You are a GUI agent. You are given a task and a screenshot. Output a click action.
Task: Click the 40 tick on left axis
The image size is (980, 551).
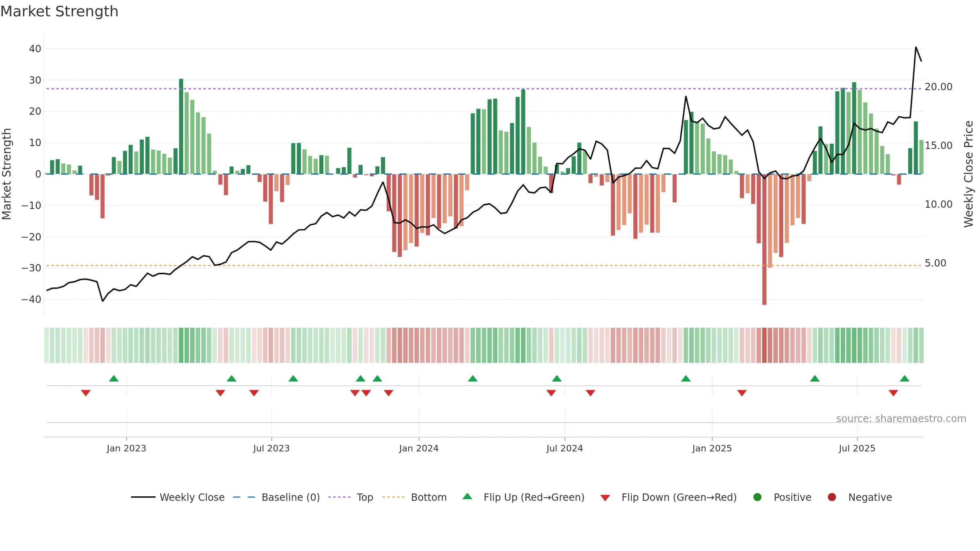[35, 49]
